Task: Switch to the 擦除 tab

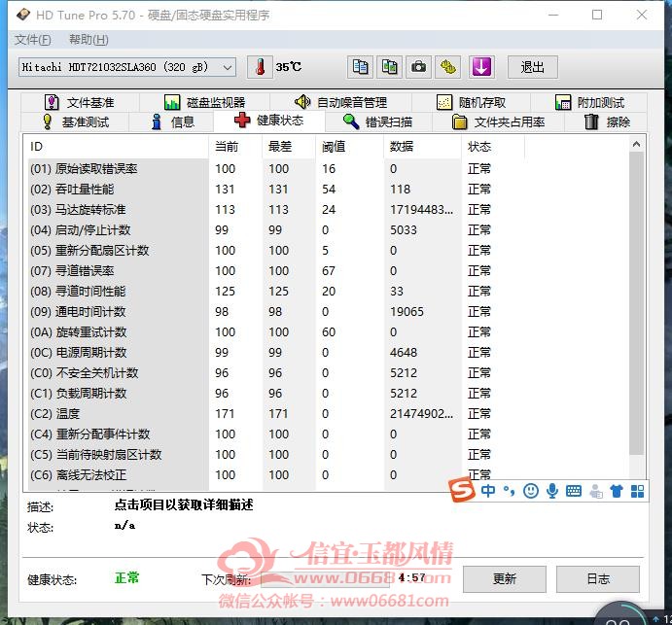Action: 607,122
